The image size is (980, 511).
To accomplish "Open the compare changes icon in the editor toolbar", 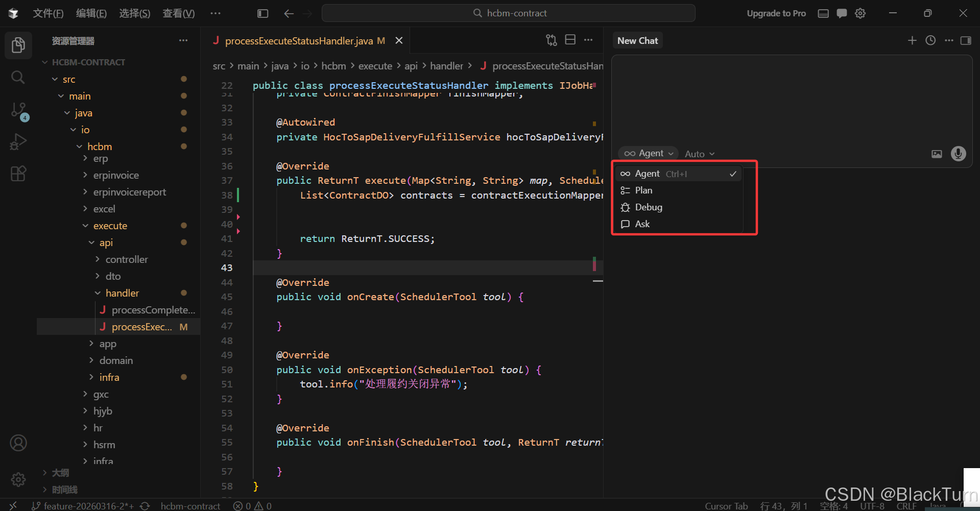I will pyautogui.click(x=552, y=40).
